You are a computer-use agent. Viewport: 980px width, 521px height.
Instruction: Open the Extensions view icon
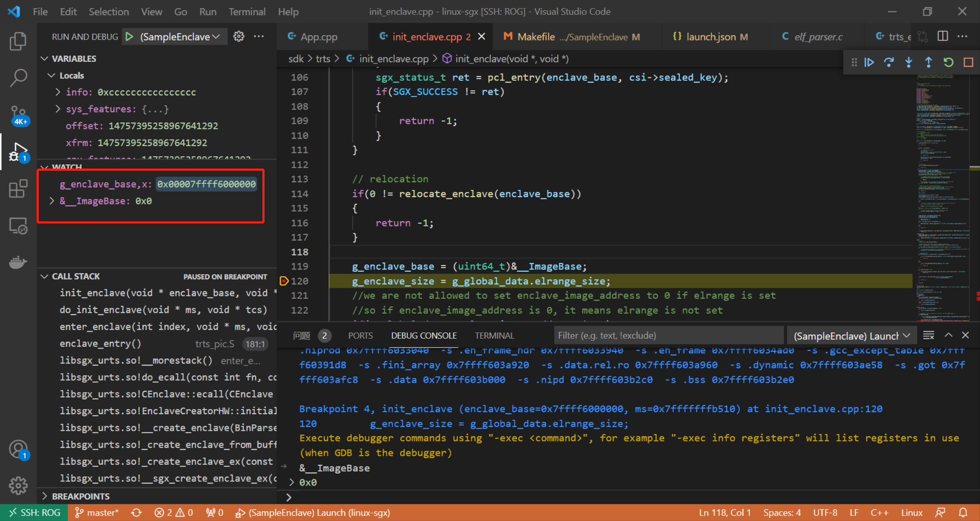(x=18, y=189)
